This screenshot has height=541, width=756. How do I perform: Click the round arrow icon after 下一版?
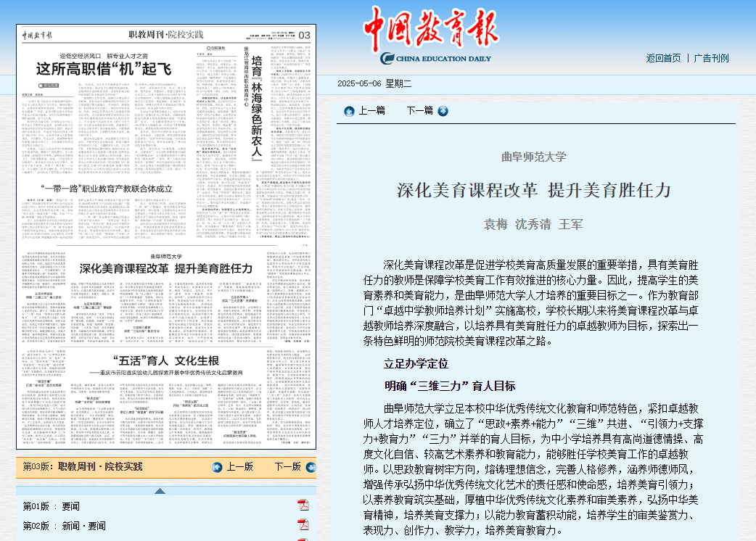tap(310, 467)
